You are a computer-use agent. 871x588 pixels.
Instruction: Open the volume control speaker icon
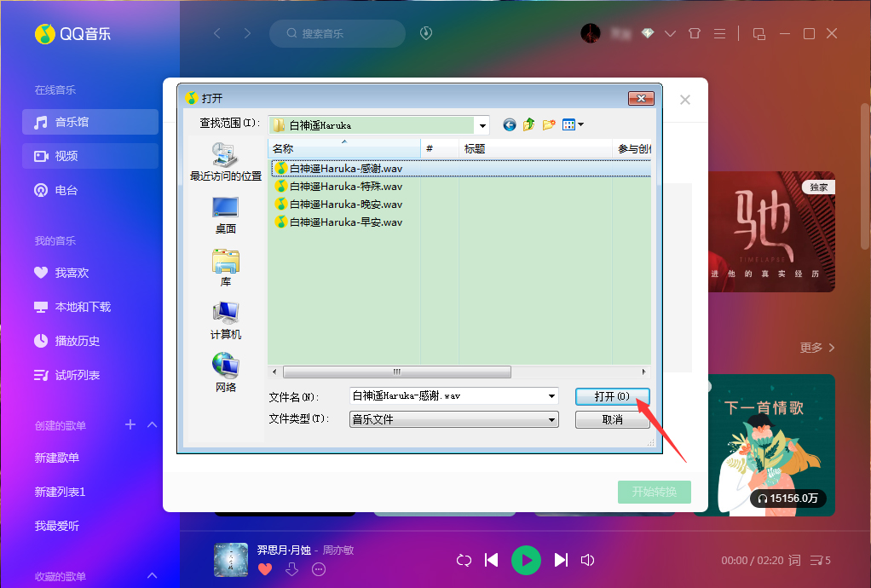coord(588,560)
